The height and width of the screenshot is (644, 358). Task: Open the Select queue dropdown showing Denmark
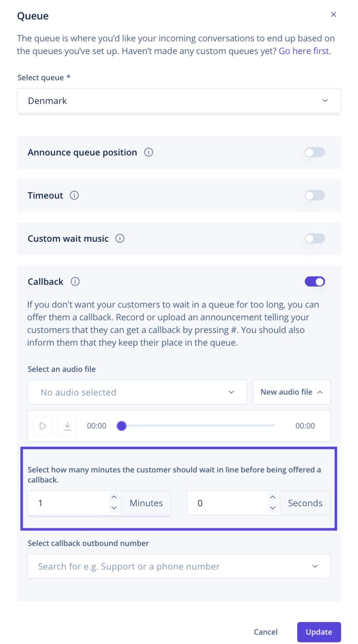tap(179, 101)
